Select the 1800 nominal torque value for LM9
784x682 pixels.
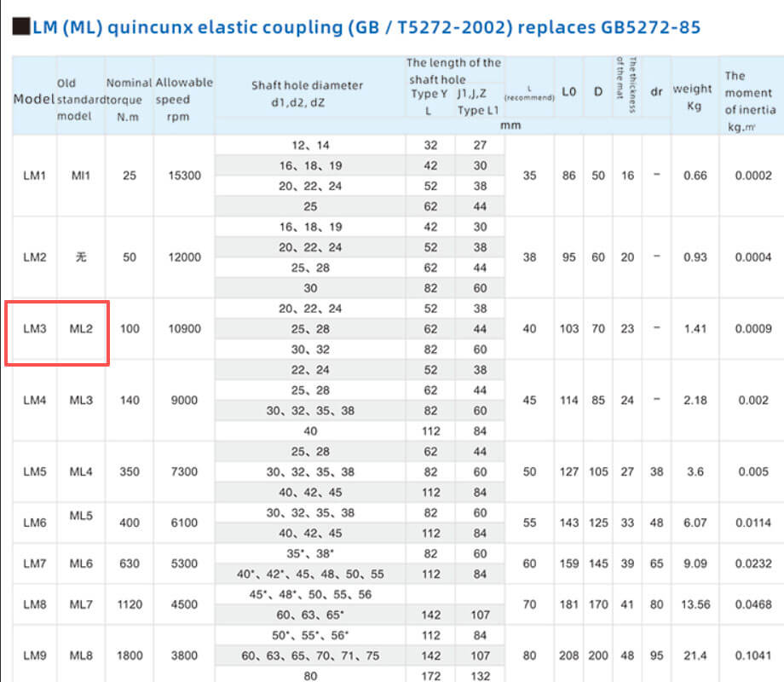(129, 656)
